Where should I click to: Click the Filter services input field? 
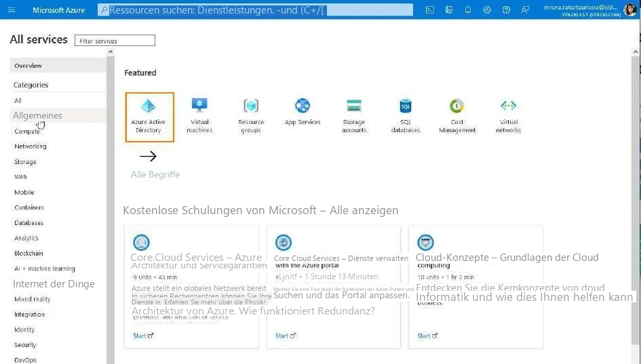(x=115, y=41)
